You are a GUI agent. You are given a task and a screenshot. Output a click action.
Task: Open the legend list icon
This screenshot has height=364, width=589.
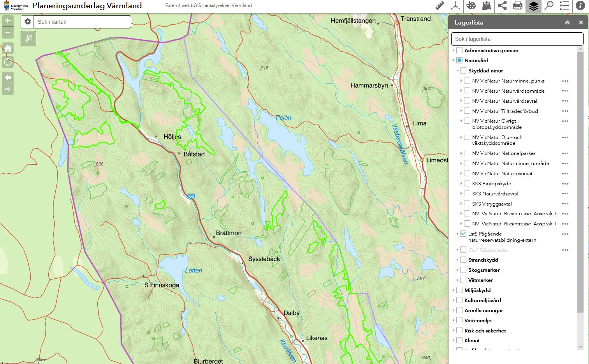click(564, 6)
